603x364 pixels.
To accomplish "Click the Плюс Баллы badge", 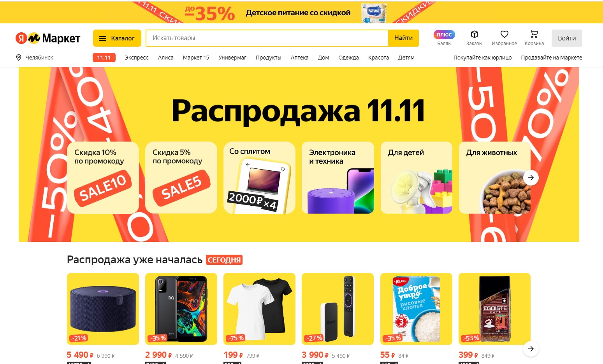I will (444, 35).
